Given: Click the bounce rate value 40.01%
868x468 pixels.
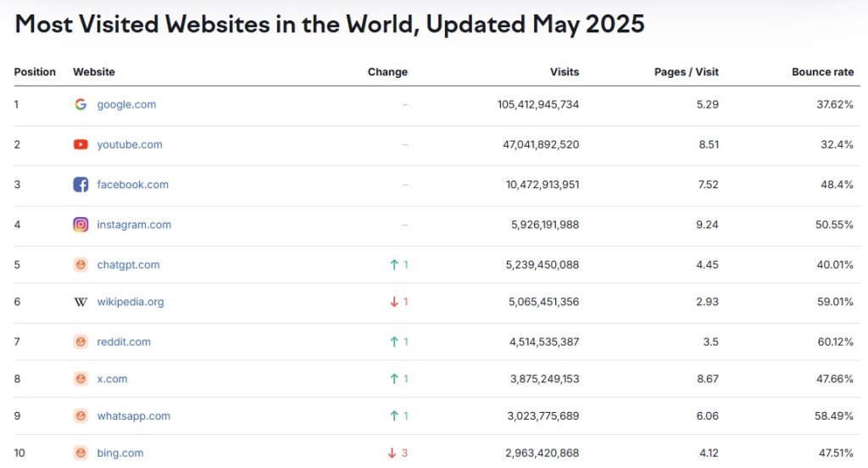Looking at the screenshot, I should [x=835, y=265].
